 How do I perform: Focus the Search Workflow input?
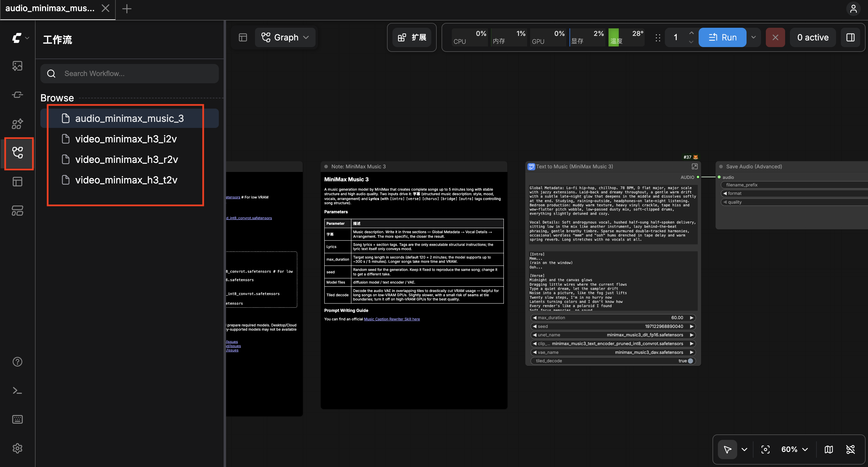point(129,74)
